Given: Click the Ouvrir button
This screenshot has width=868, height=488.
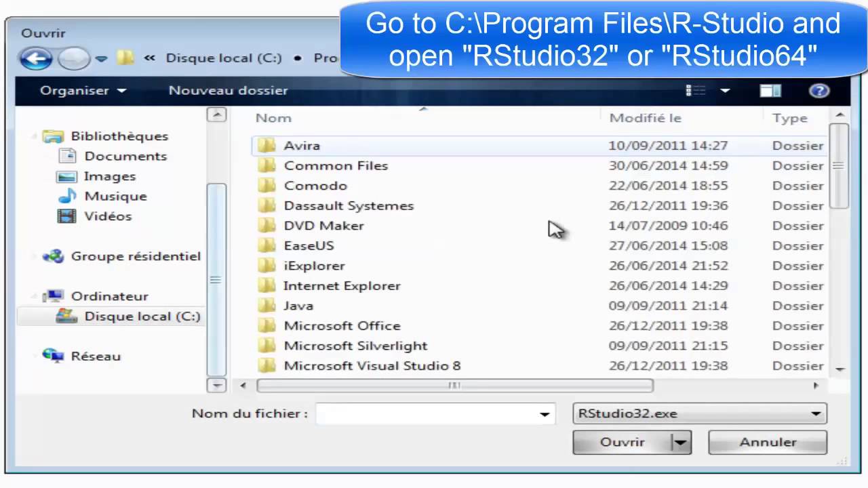Looking at the screenshot, I should coord(622,442).
